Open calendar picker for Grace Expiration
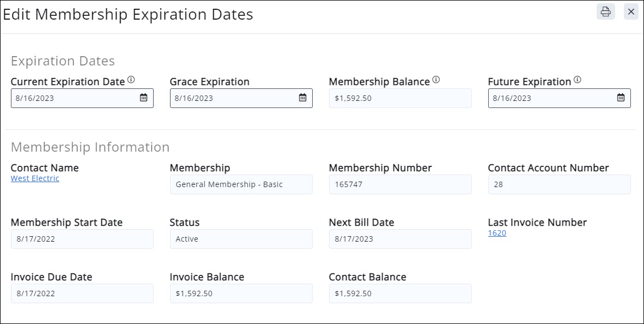This screenshot has height=324, width=644. [302, 98]
